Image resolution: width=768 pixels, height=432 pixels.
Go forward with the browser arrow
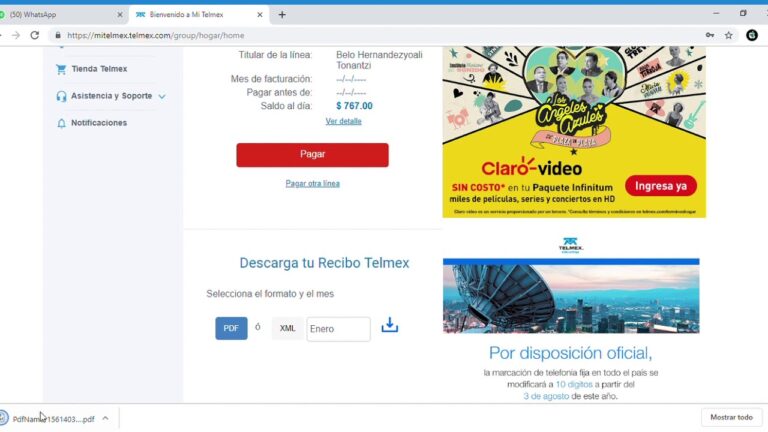(x=16, y=35)
